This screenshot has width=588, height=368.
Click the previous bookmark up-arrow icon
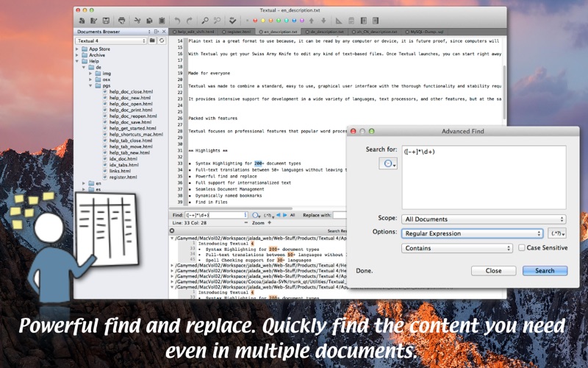[x=311, y=21]
